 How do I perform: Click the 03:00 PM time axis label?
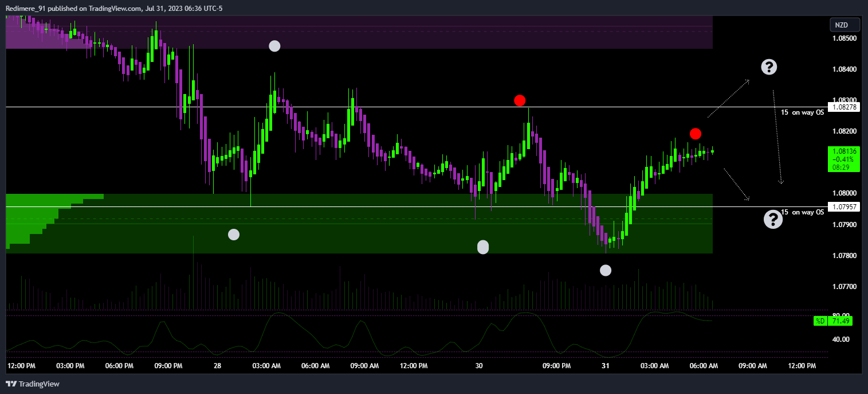pyautogui.click(x=71, y=365)
